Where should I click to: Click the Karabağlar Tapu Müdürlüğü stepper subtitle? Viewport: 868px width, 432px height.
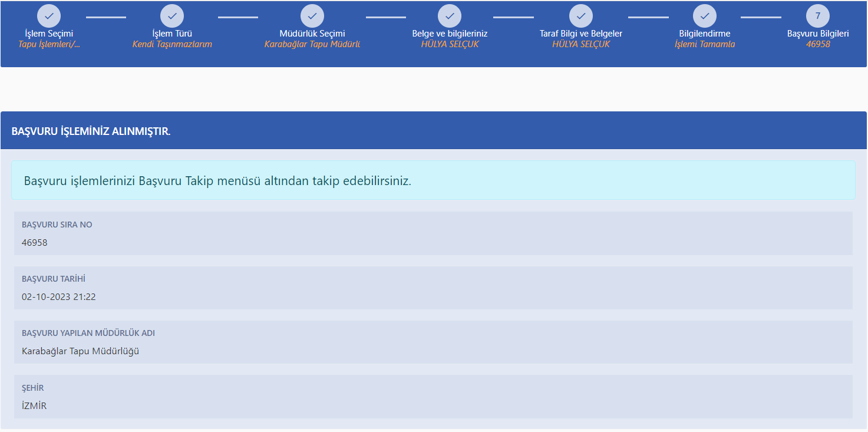click(312, 44)
